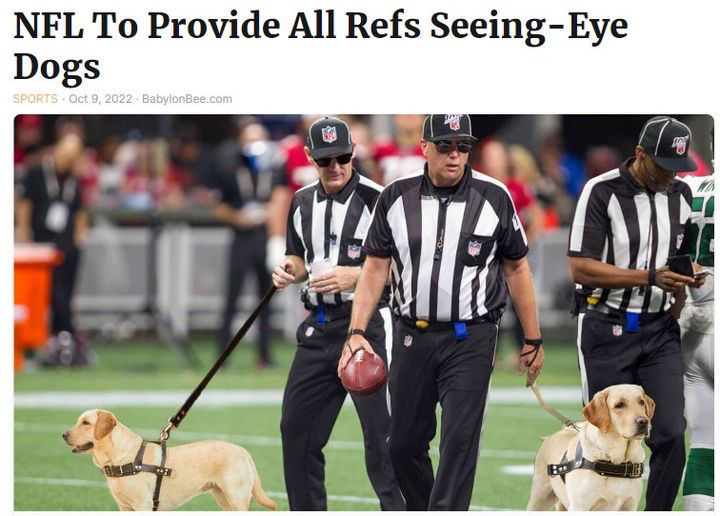The height and width of the screenshot is (516, 720).
Task: Click the center referee's sunglasses
Action: 453,146
